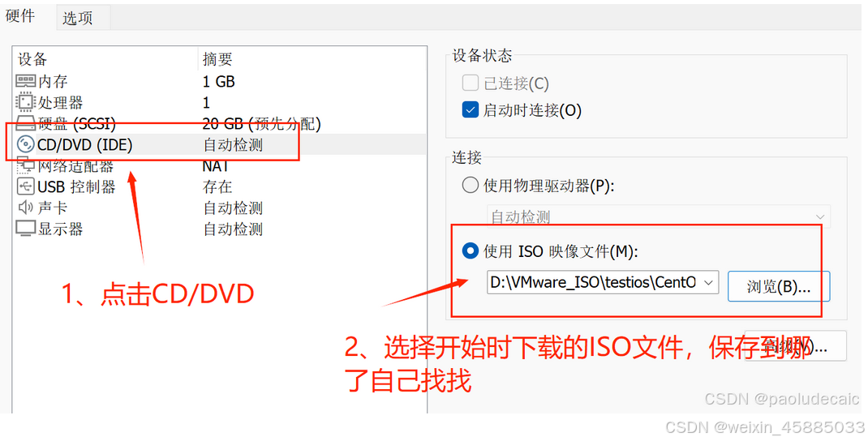Toggle the 已连接(C) checkbox
Viewport: 868px width, 441px height.
[470, 83]
